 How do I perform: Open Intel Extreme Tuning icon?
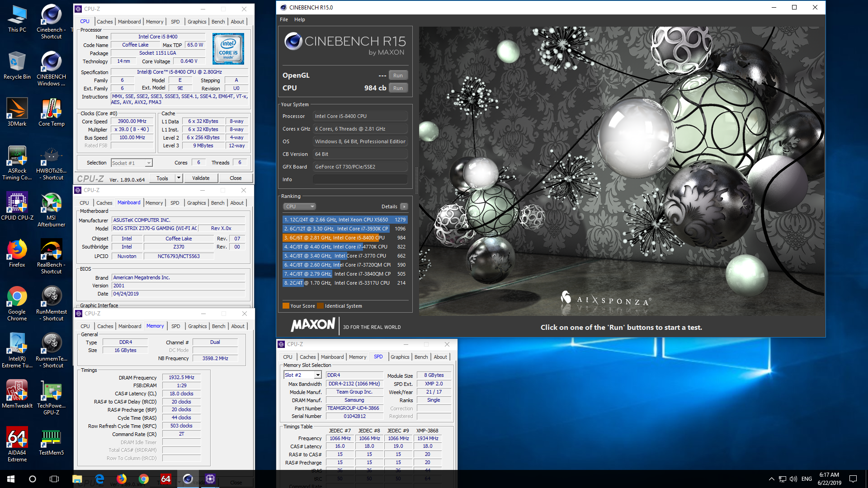(x=17, y=351)
